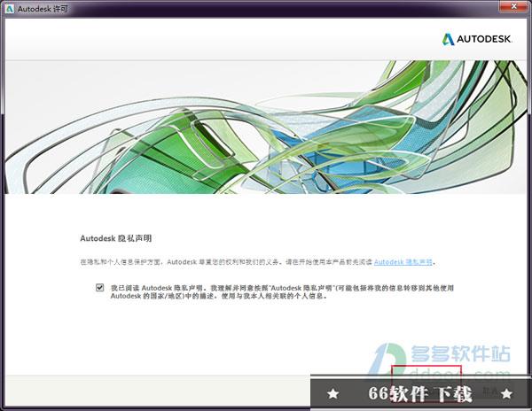
Task: Open the Autodesk 隐私声明 hyperlink
Action: click(403, 262)
